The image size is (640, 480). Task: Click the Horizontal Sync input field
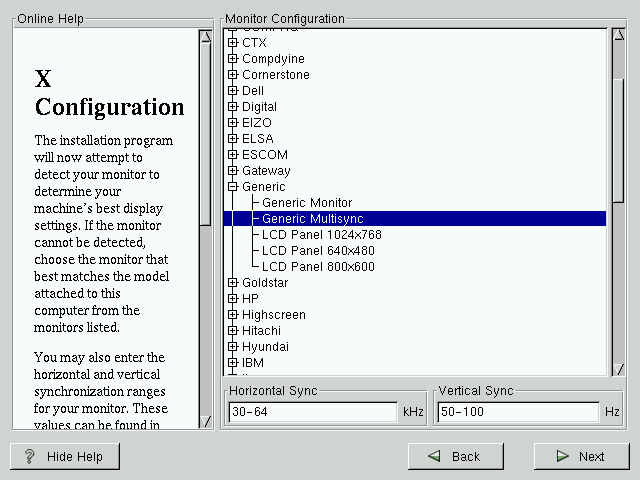312,412
